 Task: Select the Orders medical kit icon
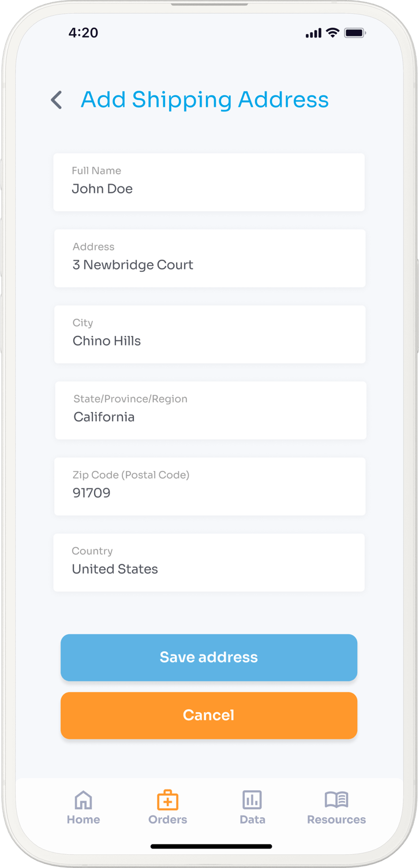click(x=168, y=800)
